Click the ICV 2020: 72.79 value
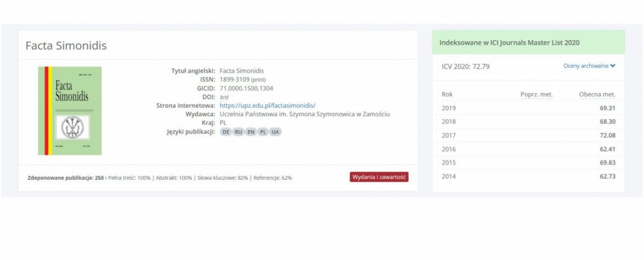Screen dimensions: 644x260 [x=465, y=66]
